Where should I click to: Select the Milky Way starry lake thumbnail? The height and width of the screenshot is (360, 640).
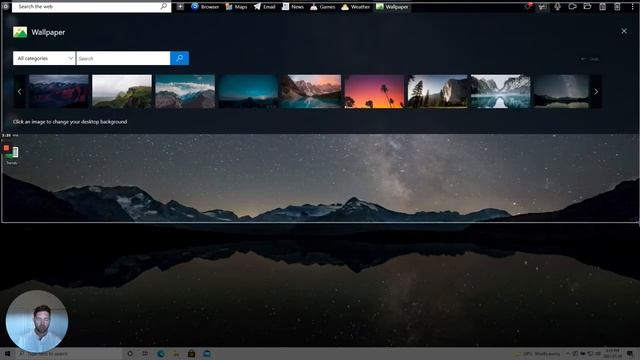[x=562, y=91]
